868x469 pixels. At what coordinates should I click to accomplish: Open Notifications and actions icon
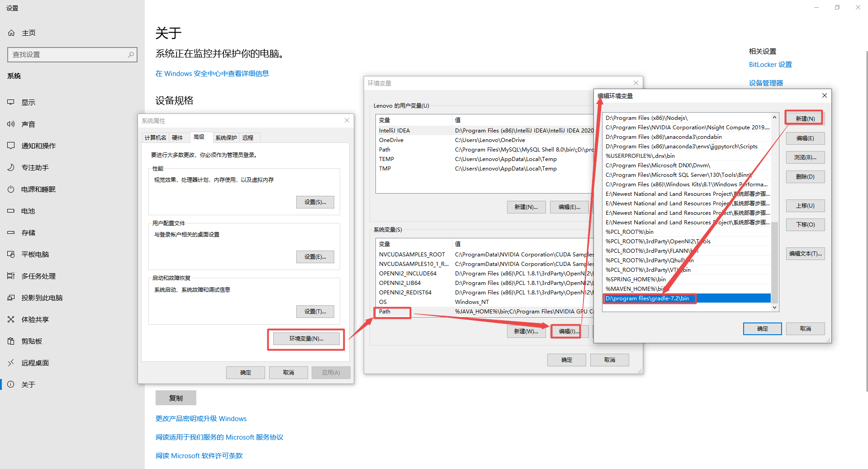(x=11, y=146)
